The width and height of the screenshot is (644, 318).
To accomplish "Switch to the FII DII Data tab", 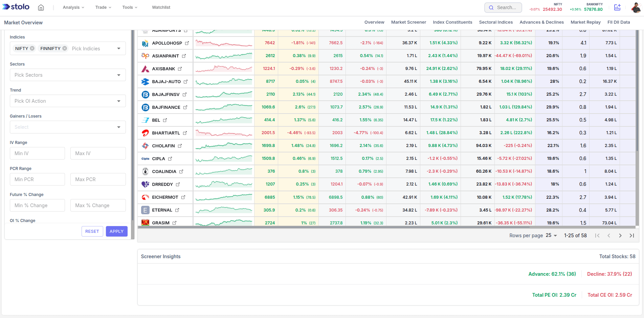I will tap(619, 22).
